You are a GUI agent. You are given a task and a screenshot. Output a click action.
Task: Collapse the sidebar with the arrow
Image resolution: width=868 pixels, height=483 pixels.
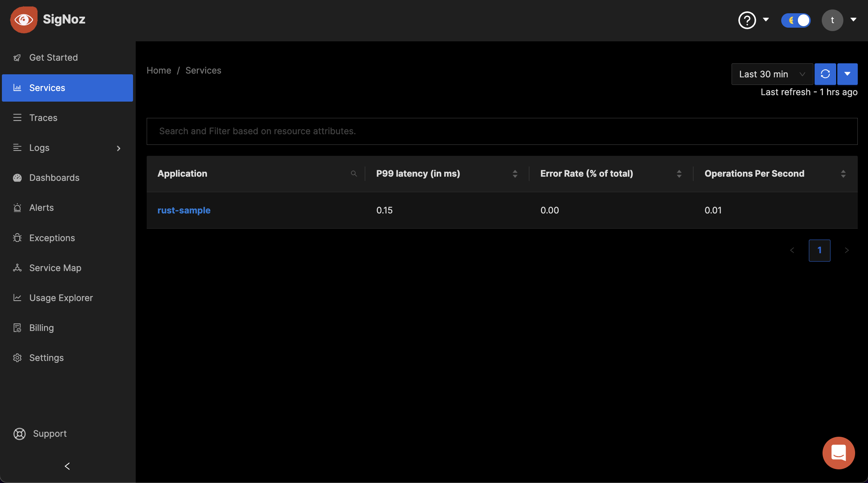pyautogui.click(x=67, y=466)
